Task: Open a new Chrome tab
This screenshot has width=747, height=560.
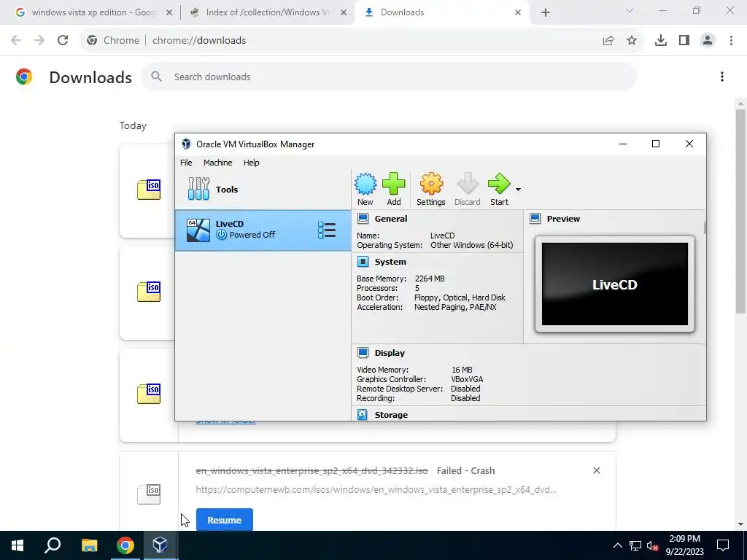Action: pyautogui.click(x=546, y=12)
